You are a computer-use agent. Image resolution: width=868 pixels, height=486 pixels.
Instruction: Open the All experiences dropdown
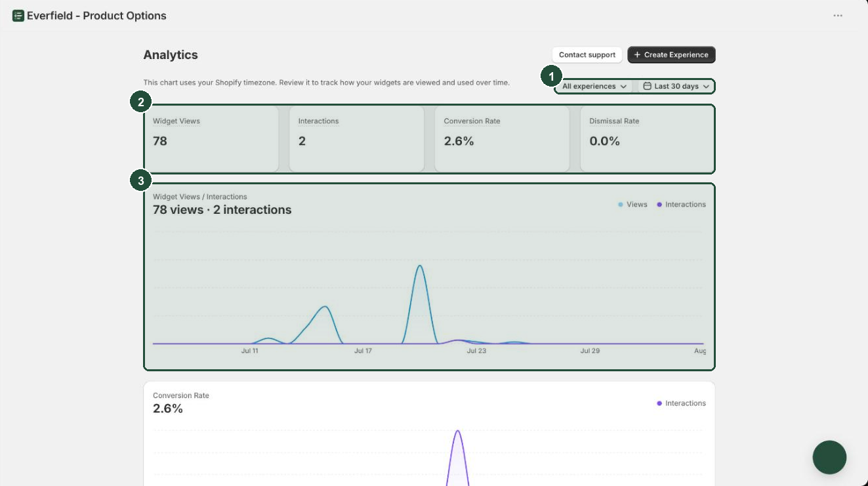(x=594, y=87)
